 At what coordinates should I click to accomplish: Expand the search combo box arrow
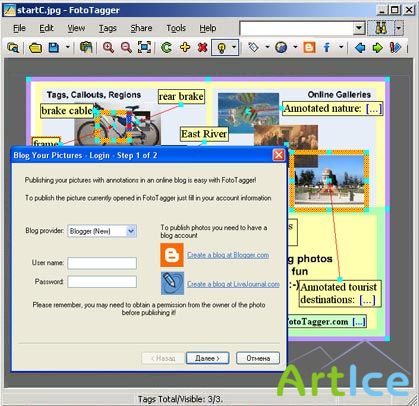(x=359, y=28)
